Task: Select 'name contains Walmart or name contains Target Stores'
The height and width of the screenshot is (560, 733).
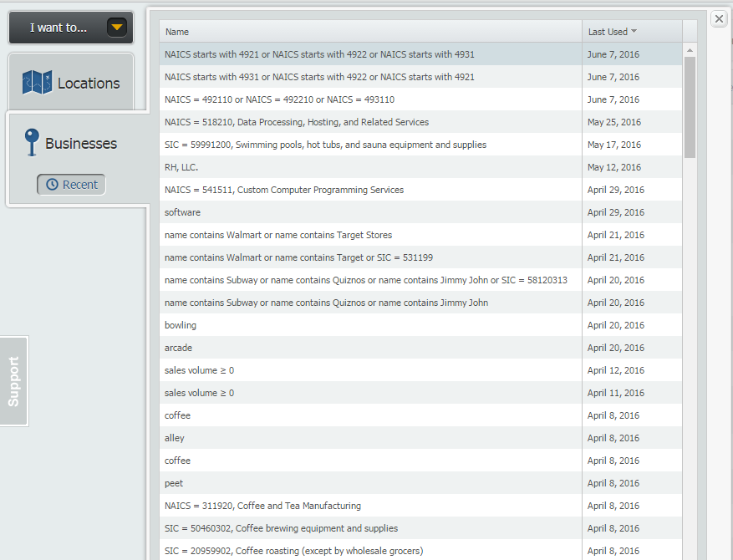Action: click(x=420, y=235)
